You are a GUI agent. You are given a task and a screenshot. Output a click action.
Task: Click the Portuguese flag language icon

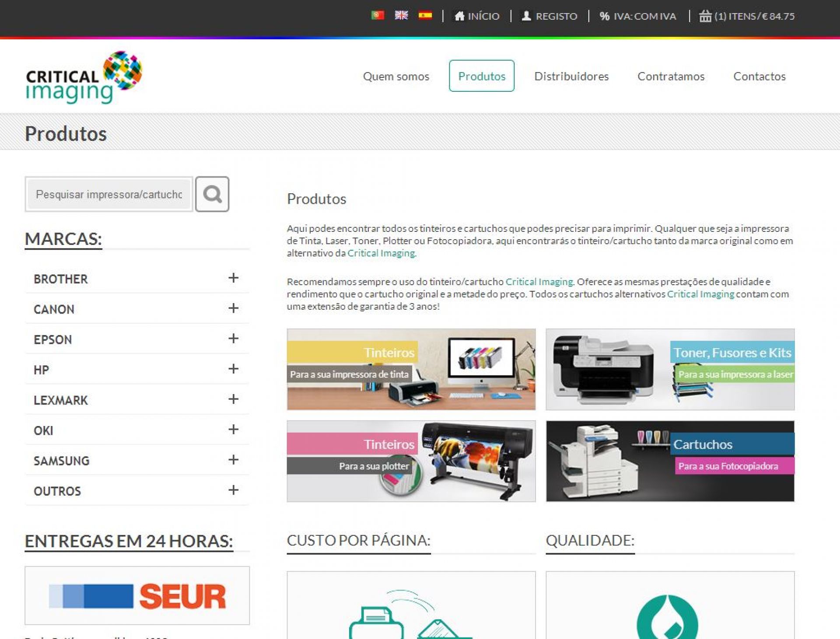coord(377,16)
